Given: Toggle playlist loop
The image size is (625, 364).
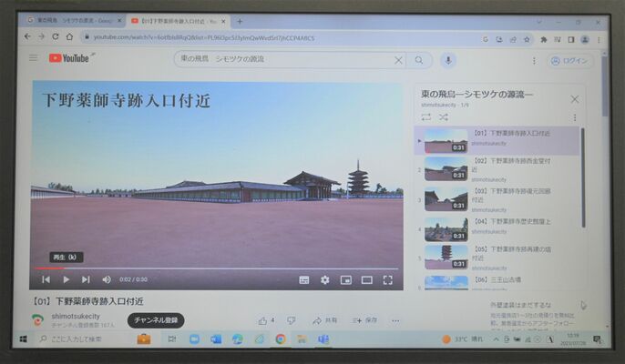Looking at the screenshot, I should [426, 116].
